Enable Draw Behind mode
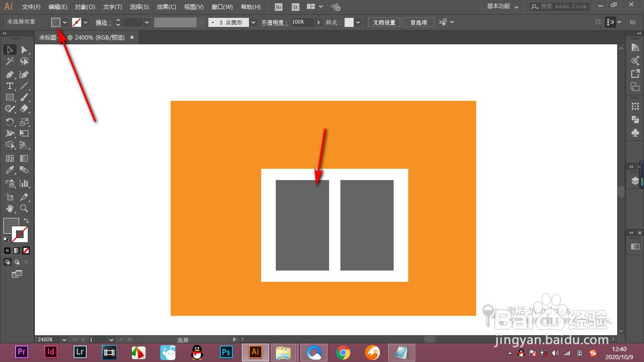Screen dimensions: 644x362 17,262
